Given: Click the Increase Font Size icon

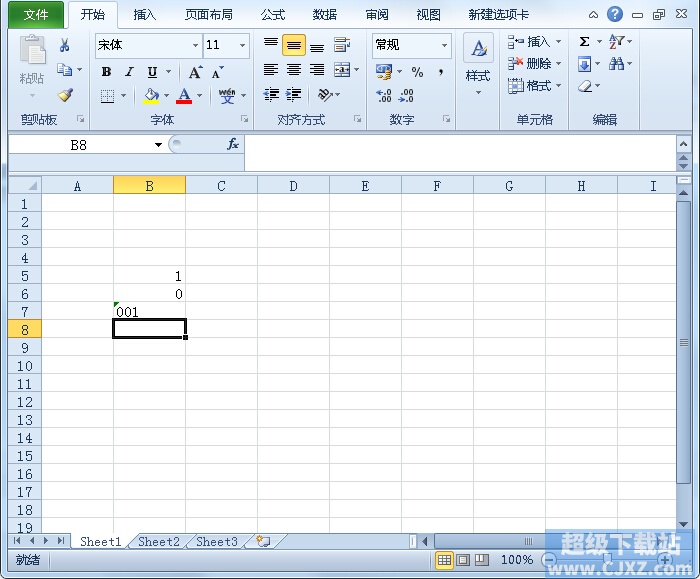Looking at the screenshot, I should [195, 72].
